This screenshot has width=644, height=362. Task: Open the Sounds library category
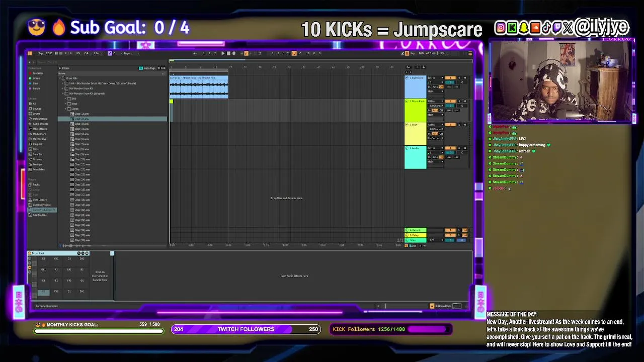37,109
